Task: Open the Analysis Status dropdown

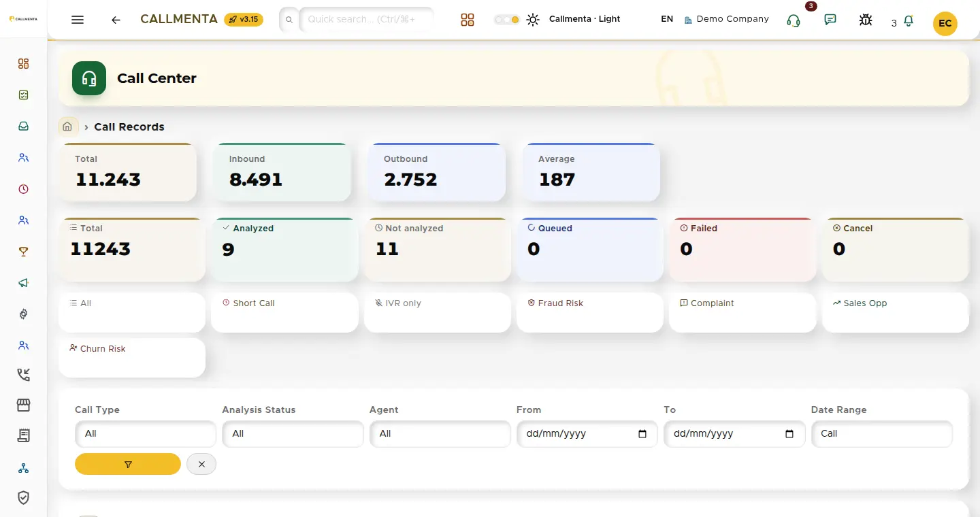Action: coord(293,434)
